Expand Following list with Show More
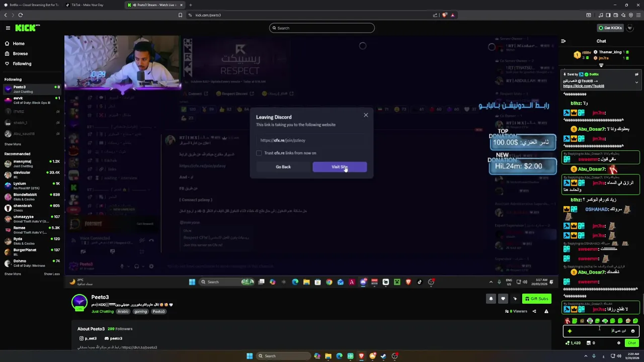This screenshot has width=644, height=362. (x=13, y=144)
